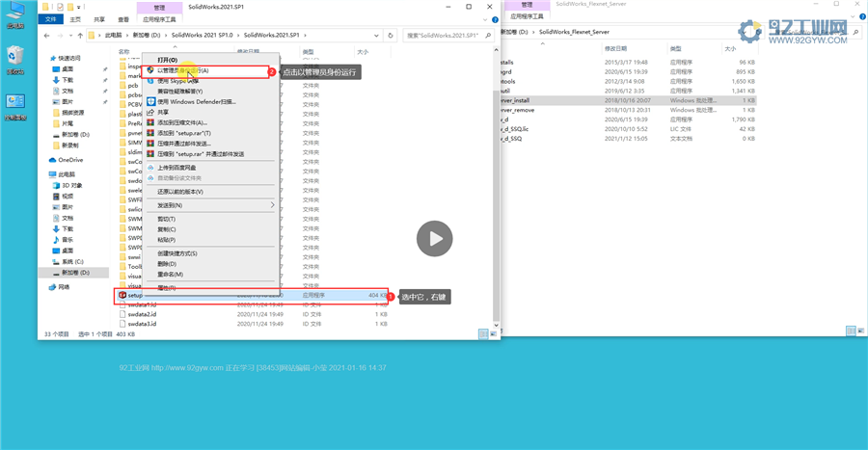Choose 还原以前的版本(V) menu entry
868x450 pixels.
[180, 192]
